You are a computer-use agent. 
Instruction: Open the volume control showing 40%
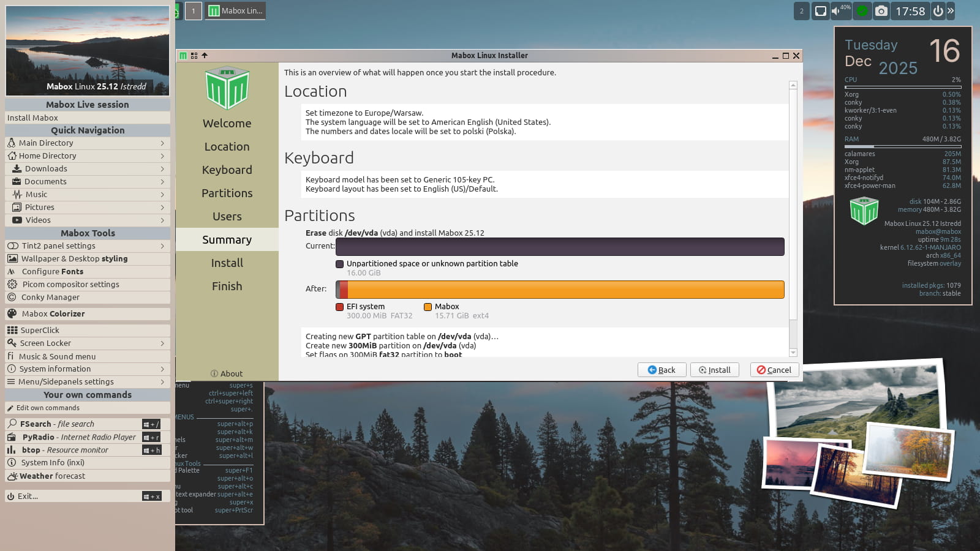tap(840, 11)
